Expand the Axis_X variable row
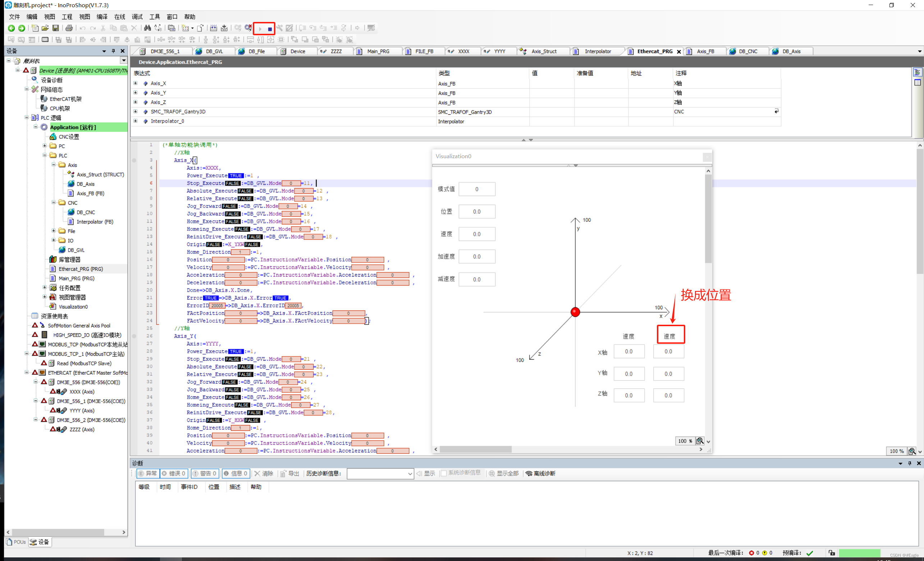Image resolution: width=924 pixels, height=561 pixels. pos(136,83)
